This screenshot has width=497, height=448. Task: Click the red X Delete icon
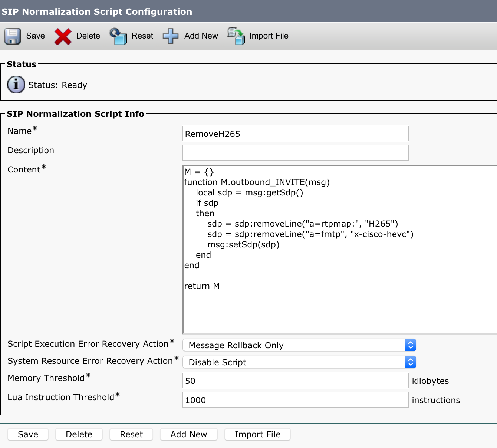coord(63,36)
